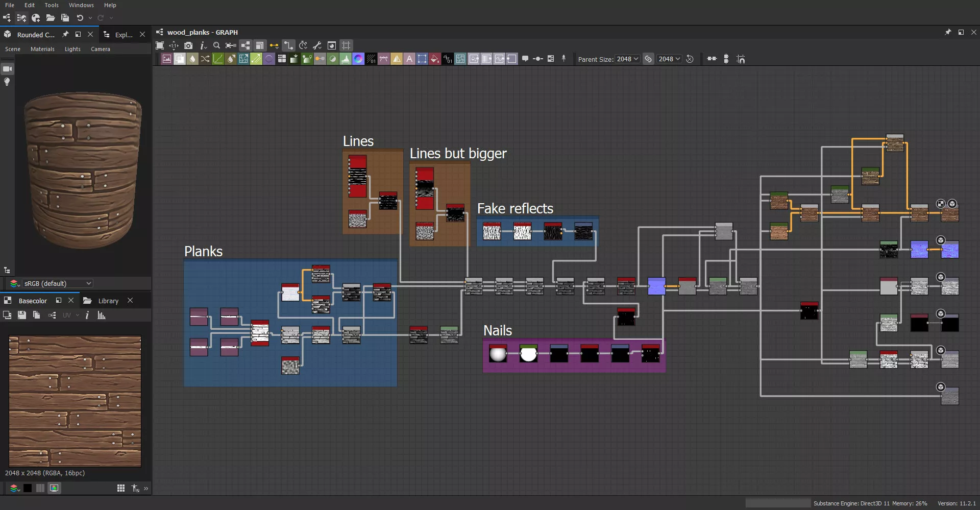This screenshot has width=980, height=510.
Task: Click the save-all floppy disk icon
Action: pos(65,18)
